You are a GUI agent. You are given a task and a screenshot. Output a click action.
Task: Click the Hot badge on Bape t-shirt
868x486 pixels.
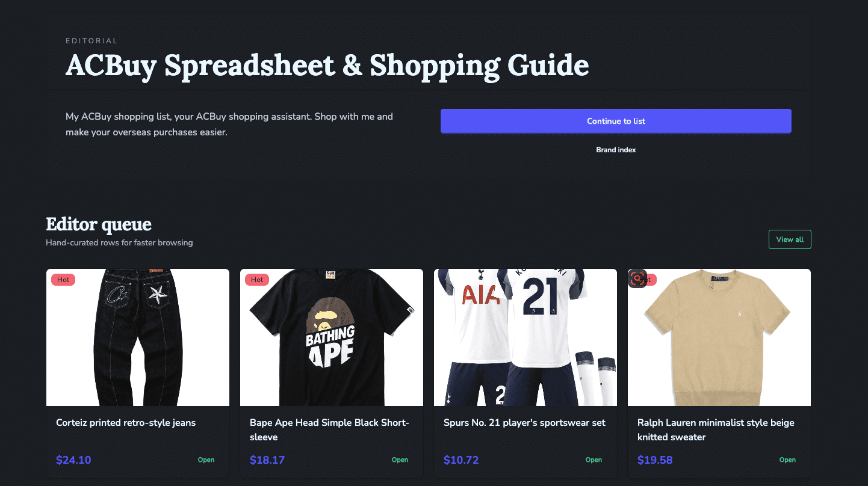pyautogui.click(x=257, y=280)
